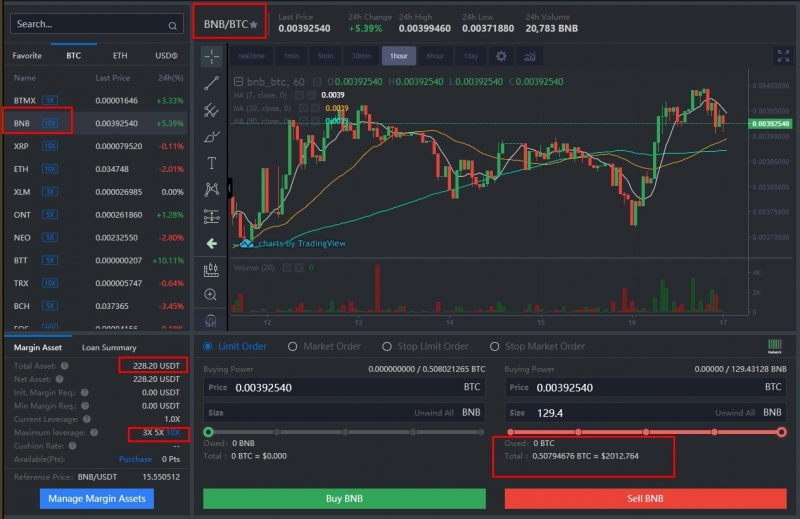Collapse drawing toolbar with back arrow
This screenshot has height=519, width=800.
(x=211, y=243)
